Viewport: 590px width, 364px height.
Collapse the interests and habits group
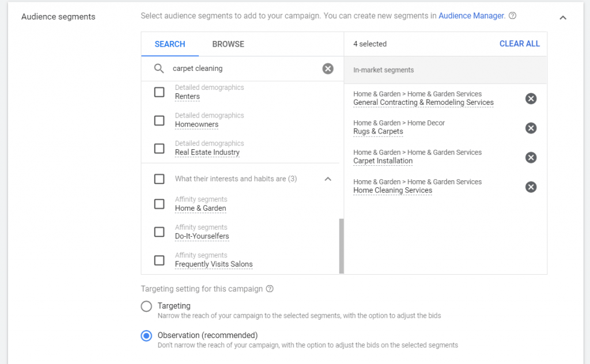[x=328, y=179]
